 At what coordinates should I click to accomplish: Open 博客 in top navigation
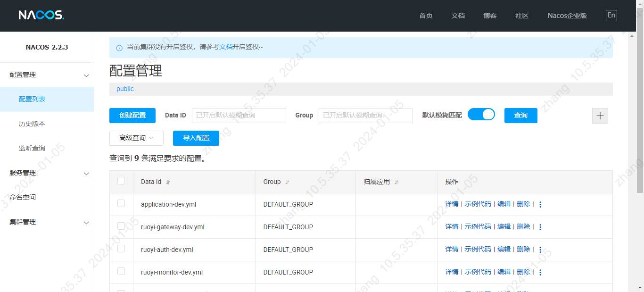point(490,16)
